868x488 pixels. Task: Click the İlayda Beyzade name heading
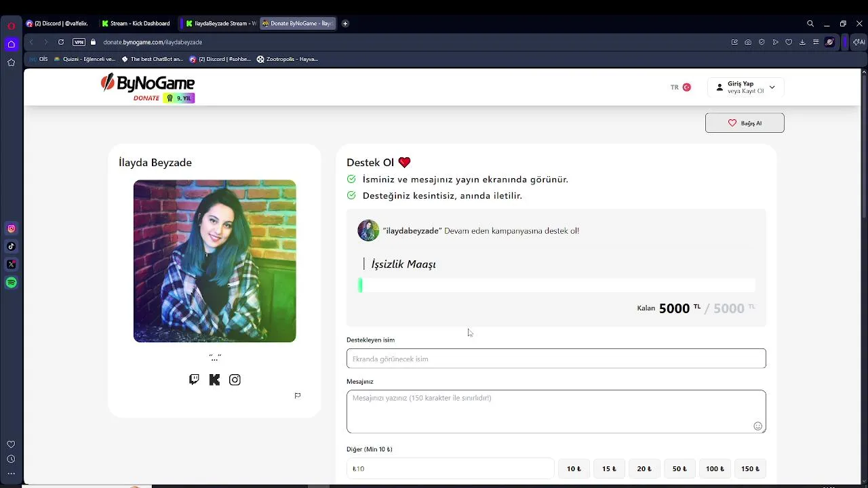155,163
